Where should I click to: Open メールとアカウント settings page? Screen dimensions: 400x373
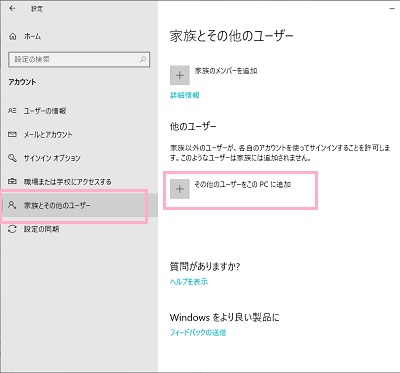click(48, 135)
